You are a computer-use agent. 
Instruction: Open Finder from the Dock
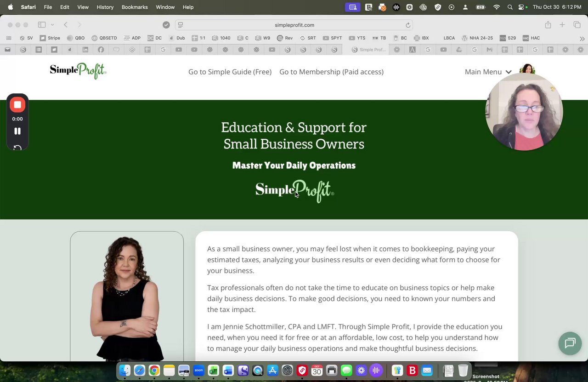point(125,370)
